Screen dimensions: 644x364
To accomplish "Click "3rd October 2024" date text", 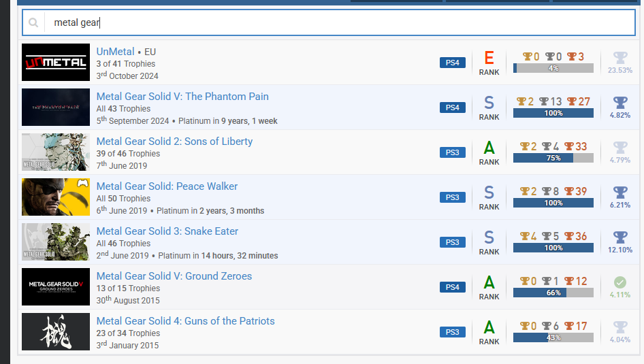I will pyautogui.click(x=127, y=76).
